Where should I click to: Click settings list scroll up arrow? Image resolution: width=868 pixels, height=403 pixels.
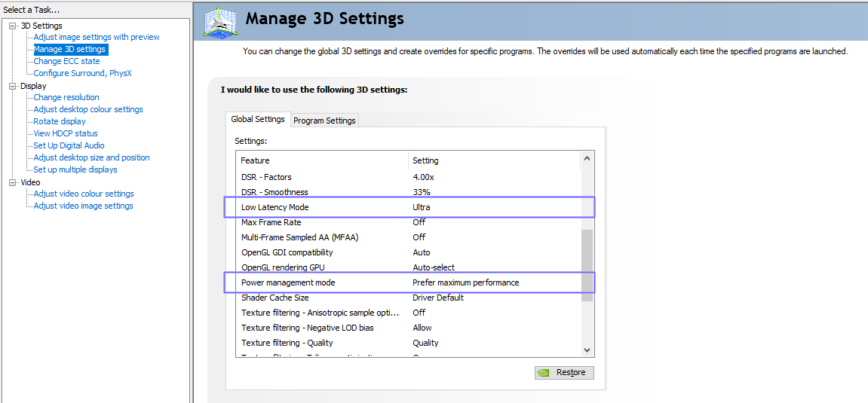click(x=587, y=159)
